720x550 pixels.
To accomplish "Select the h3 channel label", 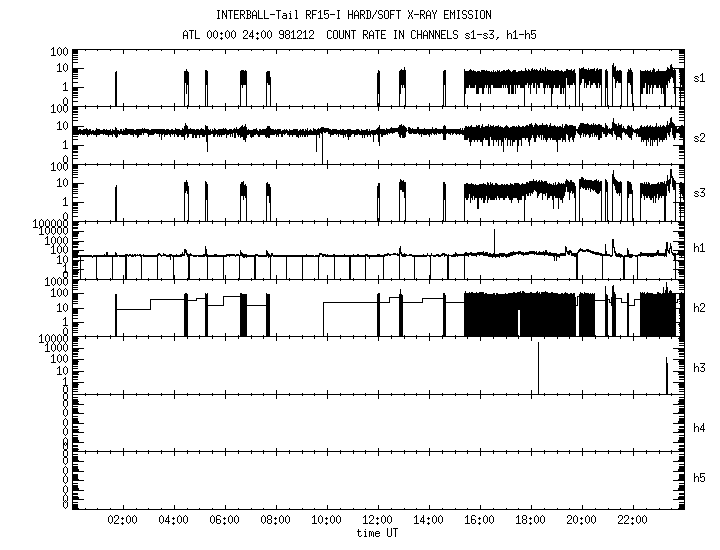I will click(x=700, y=368).
